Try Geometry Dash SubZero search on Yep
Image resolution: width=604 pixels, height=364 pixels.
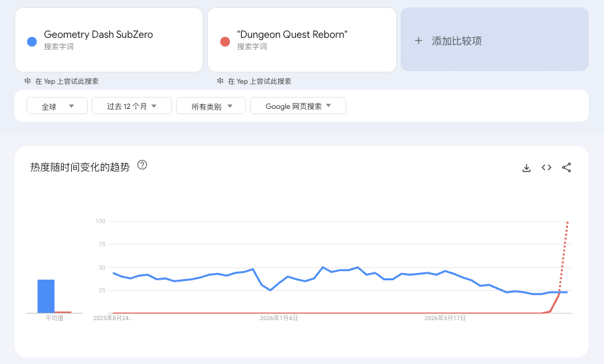66,81
